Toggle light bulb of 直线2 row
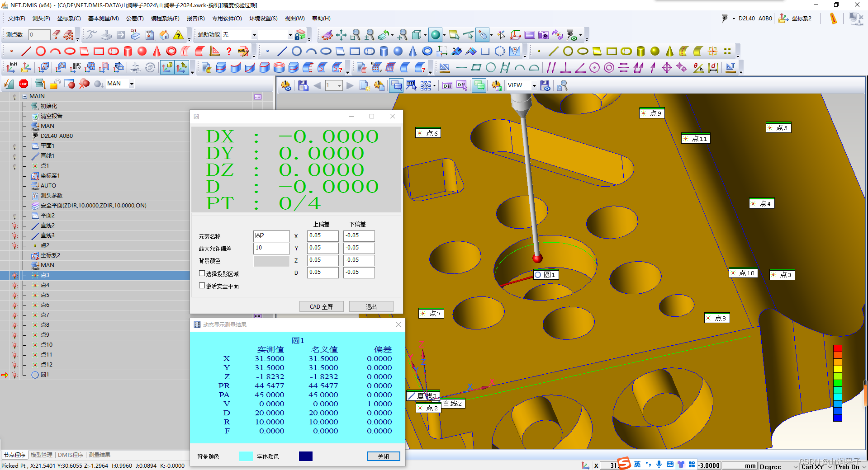This screenshot has width=868, height=470. (x=14, y=226)
